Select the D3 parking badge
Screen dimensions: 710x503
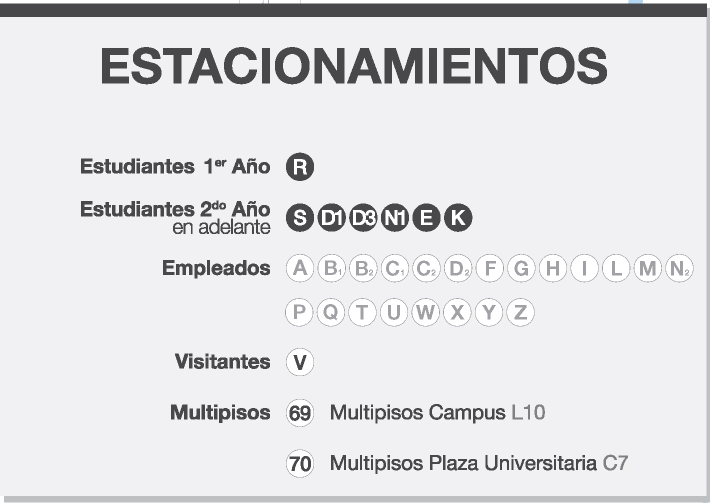tap(363, 218)
